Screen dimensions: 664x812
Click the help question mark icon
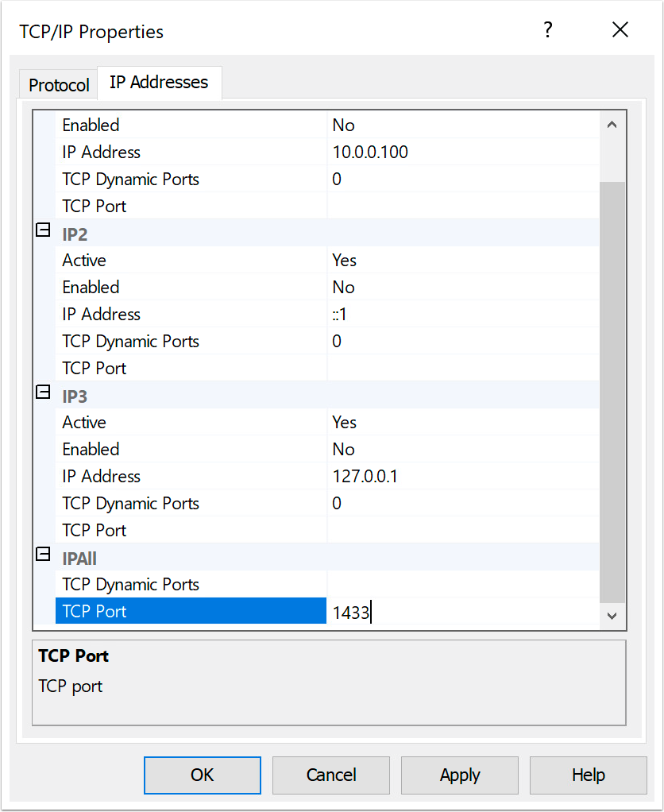pyautogui.click(x=548, y=29)
